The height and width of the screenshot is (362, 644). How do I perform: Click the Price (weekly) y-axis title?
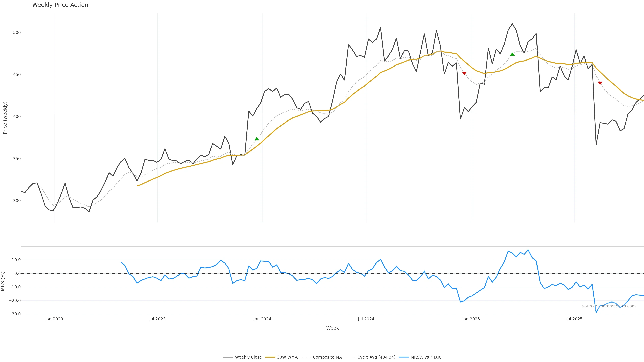pyautogui.click(x=5, y=118)
